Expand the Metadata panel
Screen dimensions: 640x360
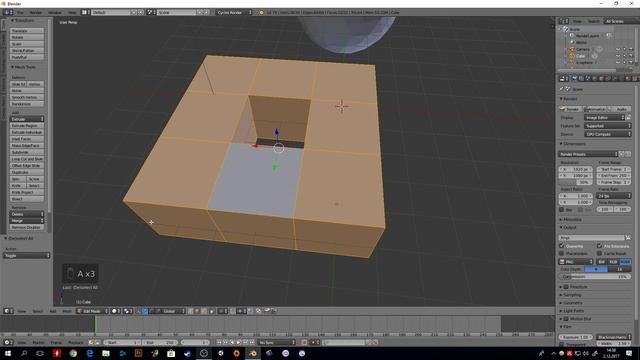coord(571,220)
